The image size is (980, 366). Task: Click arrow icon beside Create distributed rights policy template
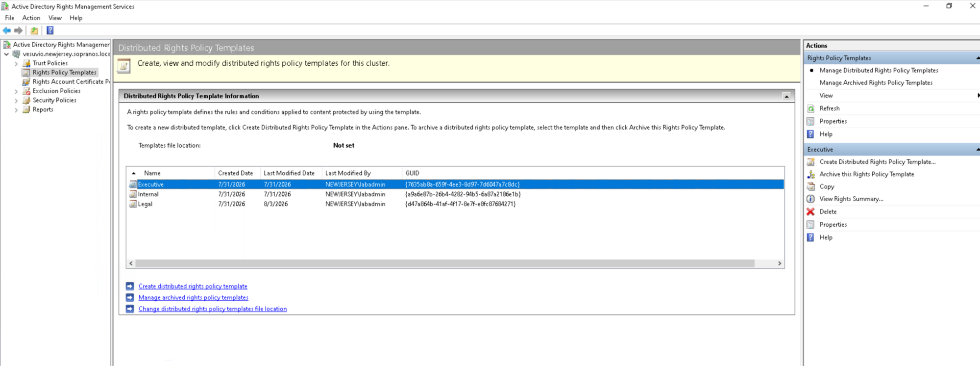coord(130,286)
